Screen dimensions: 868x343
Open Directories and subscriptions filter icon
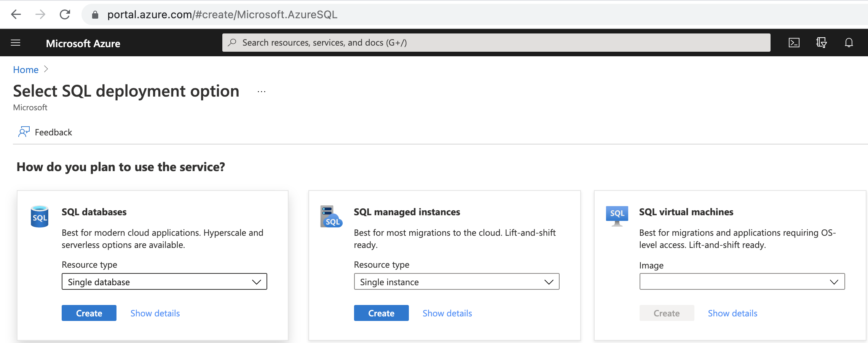[821, 43]
